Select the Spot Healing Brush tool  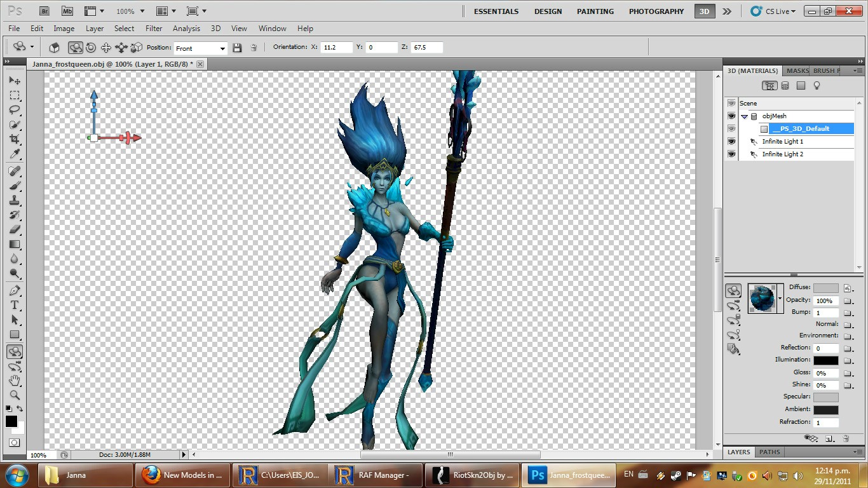point(15,171)
